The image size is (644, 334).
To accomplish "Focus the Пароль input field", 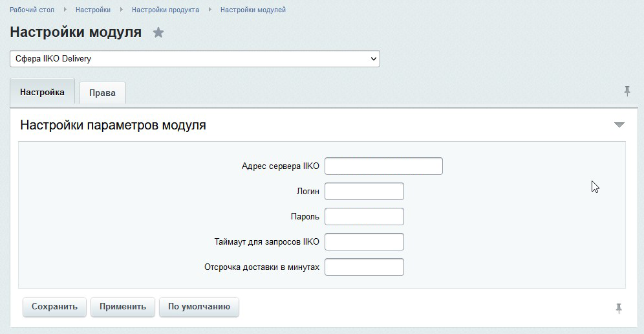I will pyautogui.click(x=364, y=217).
